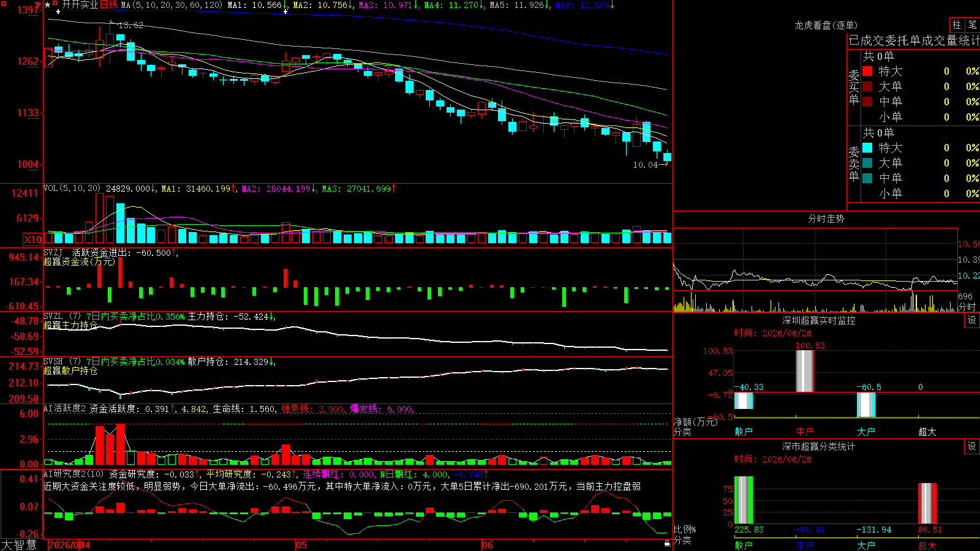
Task: Click the 柱 bar-view button
Action: pyautogui.click(x=957, y=25)
